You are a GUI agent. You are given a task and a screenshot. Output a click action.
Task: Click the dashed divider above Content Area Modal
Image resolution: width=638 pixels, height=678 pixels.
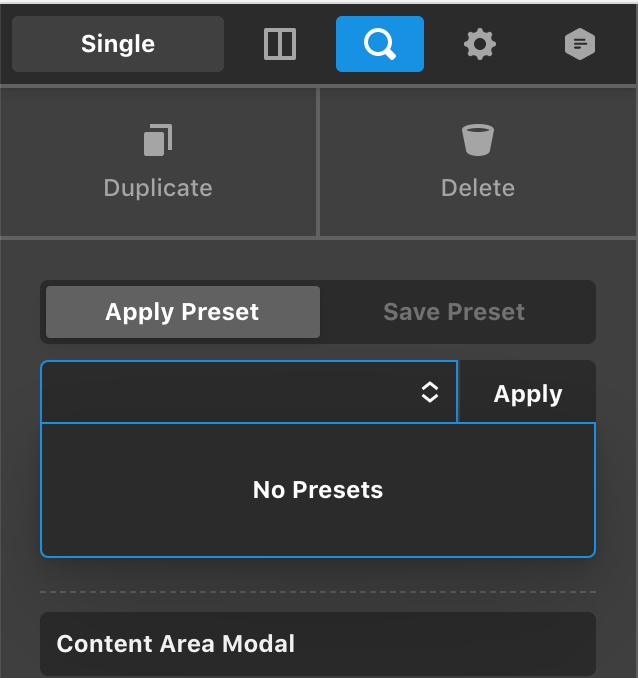point(318,592)
